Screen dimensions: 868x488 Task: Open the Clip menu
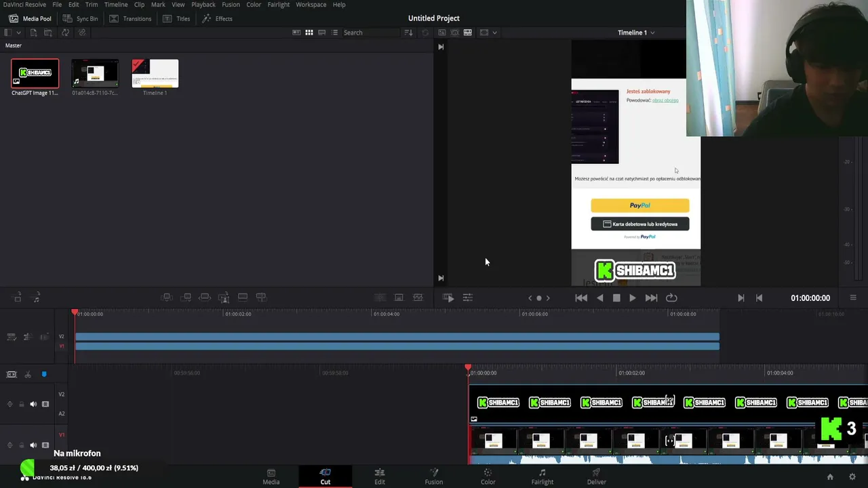[x=139, y=5]
